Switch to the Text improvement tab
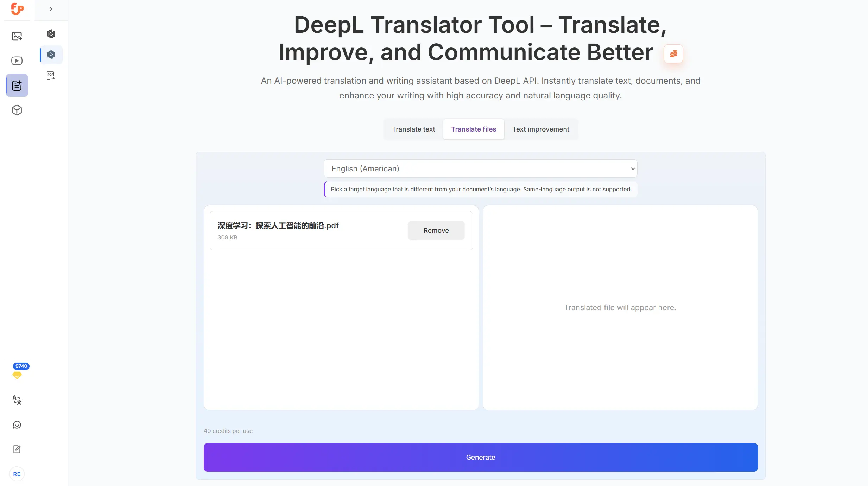Viewport: 868px width, 486px height. pos(540,129)
